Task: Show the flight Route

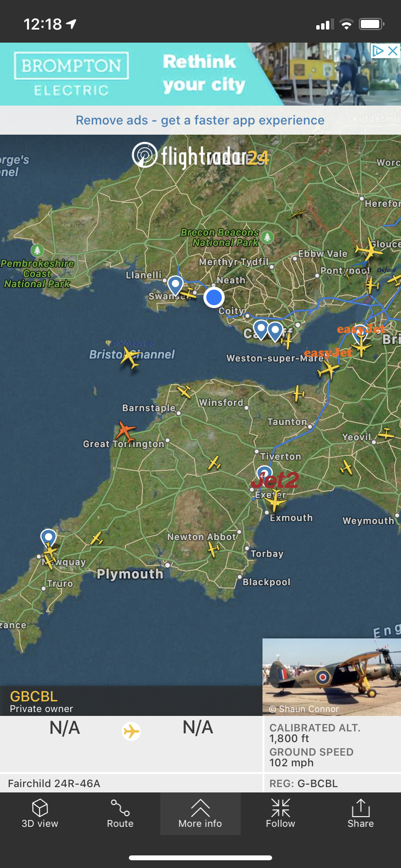Action: pyautogui.click(x=120, y=814)
